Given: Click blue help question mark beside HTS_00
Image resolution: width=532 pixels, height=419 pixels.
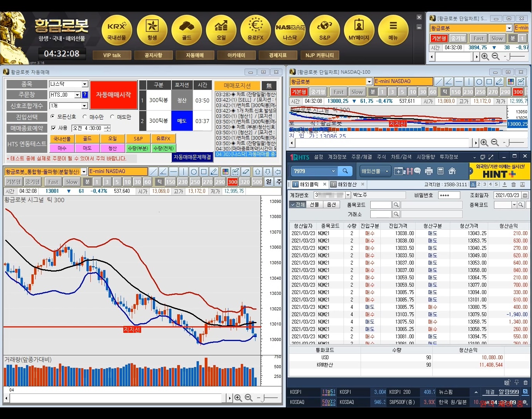Looking at the screenshot, I should coord(85,95).
